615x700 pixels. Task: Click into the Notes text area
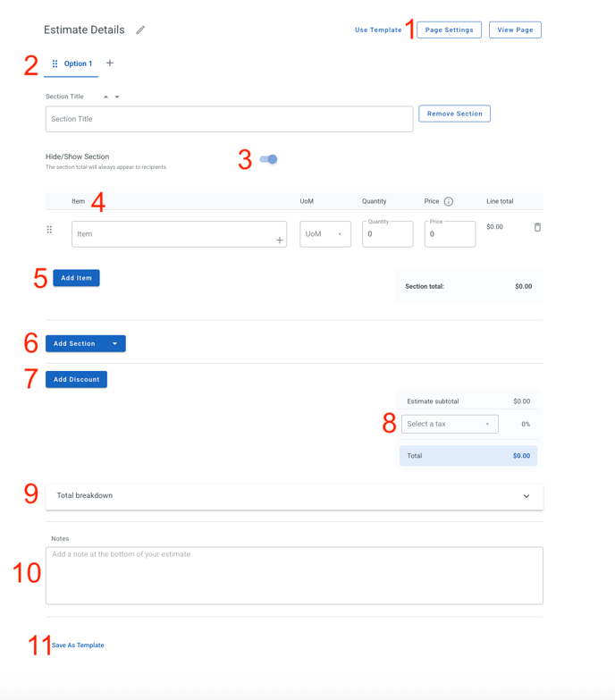point(295,576)
